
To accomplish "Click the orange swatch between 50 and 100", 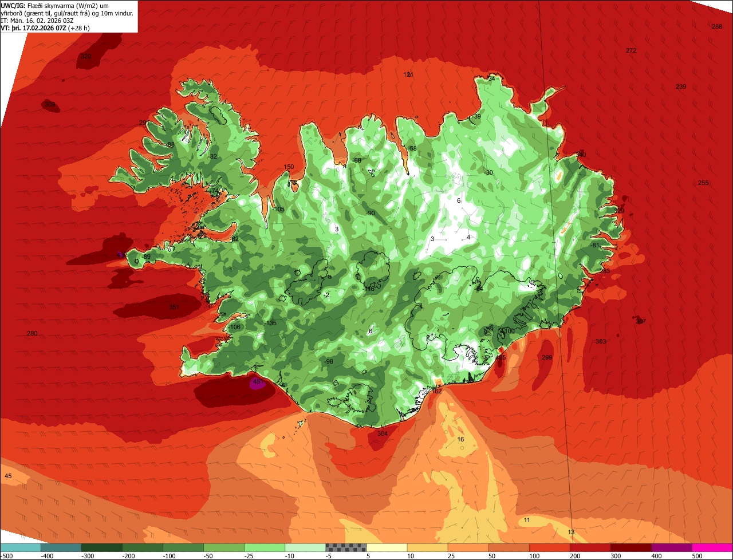I will (509, 547).
